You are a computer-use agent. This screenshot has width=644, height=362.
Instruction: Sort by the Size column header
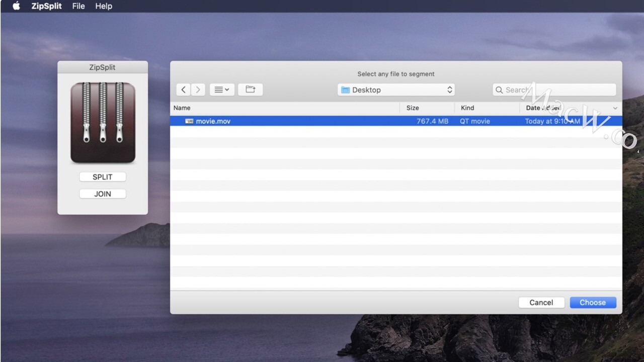pyautogui.click(x=427, y=108)
